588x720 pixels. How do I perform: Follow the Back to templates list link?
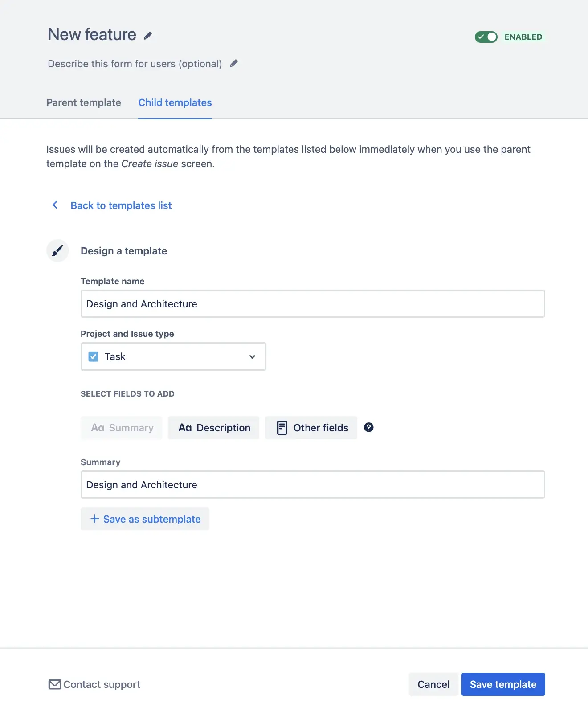[121, 205]
